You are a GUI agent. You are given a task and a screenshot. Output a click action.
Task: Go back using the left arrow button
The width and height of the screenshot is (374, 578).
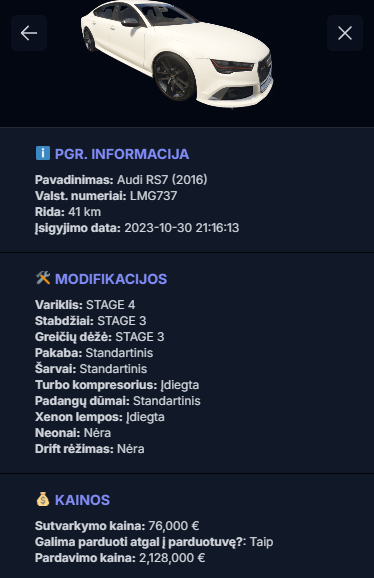click(x=29, y=33)
